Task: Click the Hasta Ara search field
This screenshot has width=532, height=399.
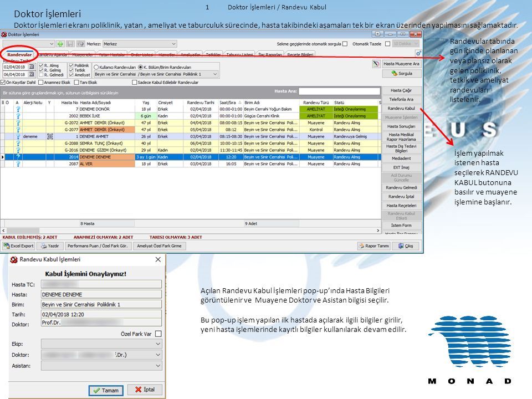Action: click(339, 91)
